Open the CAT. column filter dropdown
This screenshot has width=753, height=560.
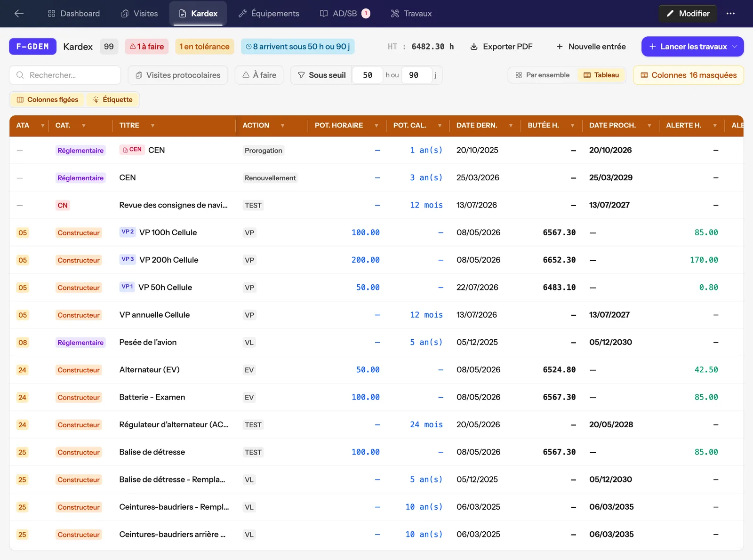83,126
